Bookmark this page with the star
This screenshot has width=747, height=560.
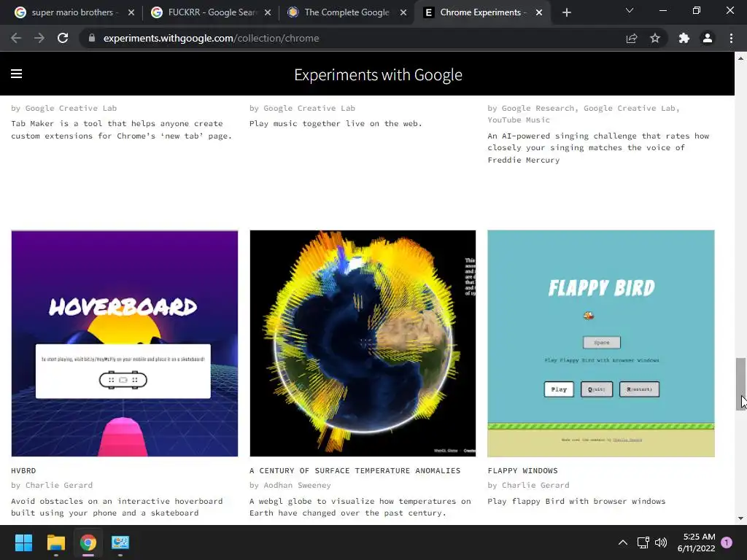click(x=655, y=38)
